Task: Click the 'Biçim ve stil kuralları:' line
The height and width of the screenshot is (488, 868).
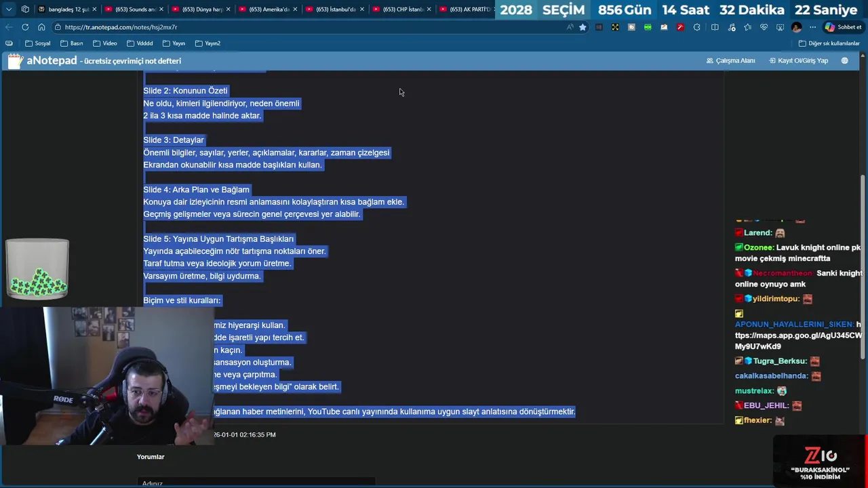Action: click(x=182, y=300)
